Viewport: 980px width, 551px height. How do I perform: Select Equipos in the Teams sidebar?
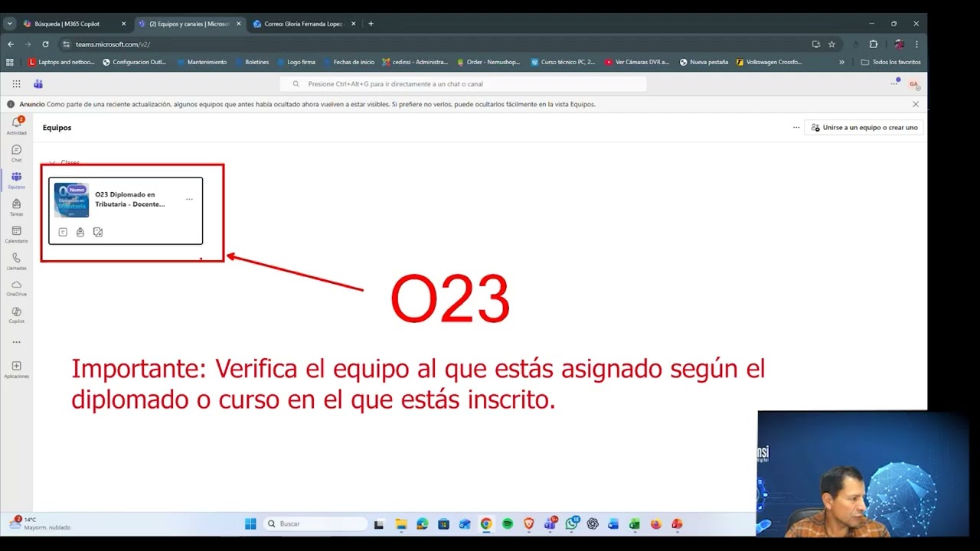pyautogui.click(x=16, y=180)
